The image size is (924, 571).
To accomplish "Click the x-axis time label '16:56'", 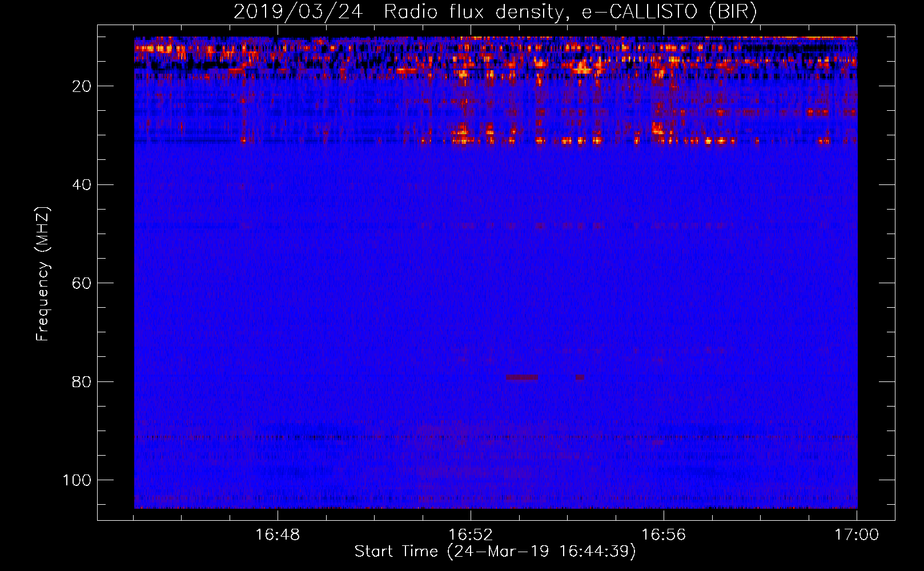I will tap(664, 535).
